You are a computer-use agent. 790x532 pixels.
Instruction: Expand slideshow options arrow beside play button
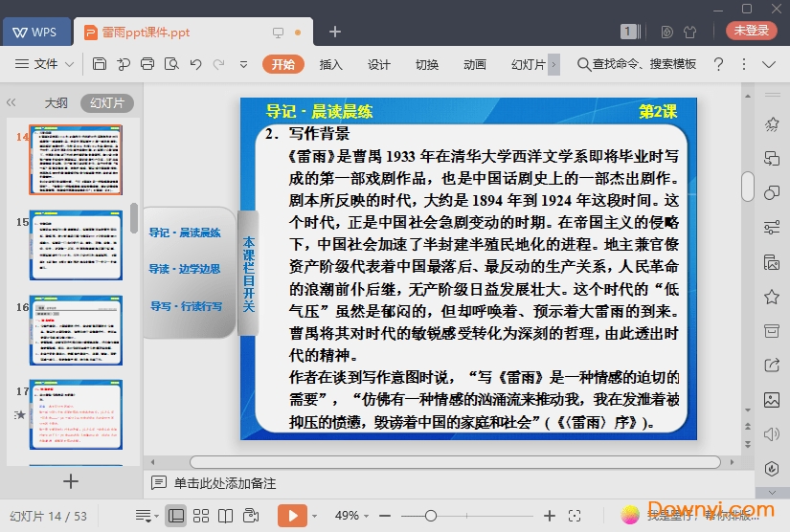click(314, 516)
